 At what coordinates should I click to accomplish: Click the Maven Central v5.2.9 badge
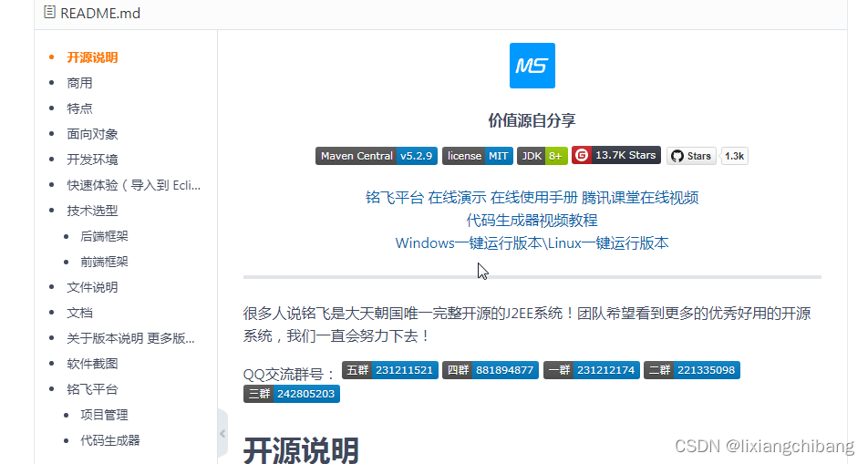point(377,156)
